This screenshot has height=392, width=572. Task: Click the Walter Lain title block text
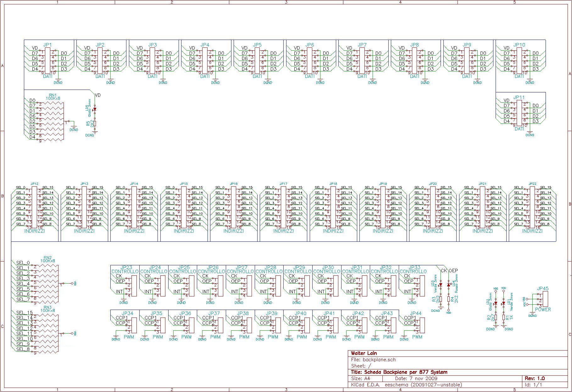364,353
